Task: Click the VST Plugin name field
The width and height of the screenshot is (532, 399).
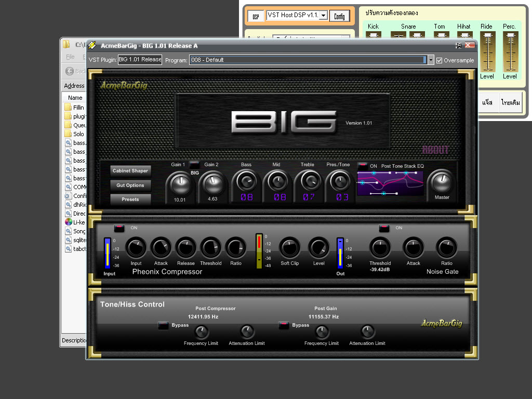Action: 140,60
